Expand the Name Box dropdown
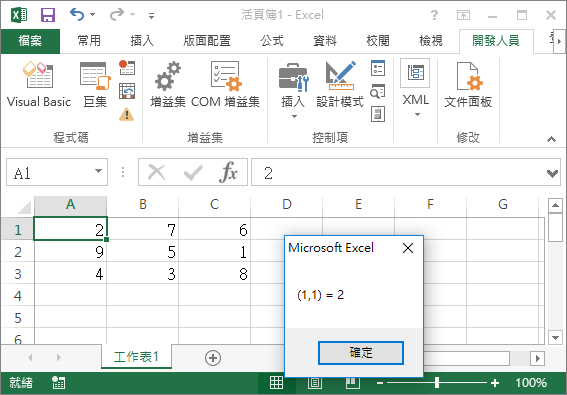567x395 pixels. 98,171
